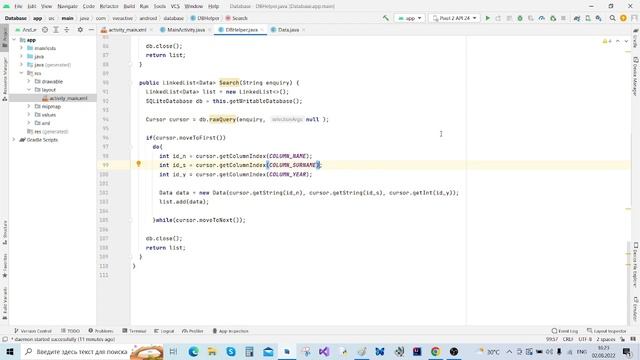Image resolution: width=640 pixels, height=360 pixels.
Task: Click the Windows Start button
Action: coord(9,351)
